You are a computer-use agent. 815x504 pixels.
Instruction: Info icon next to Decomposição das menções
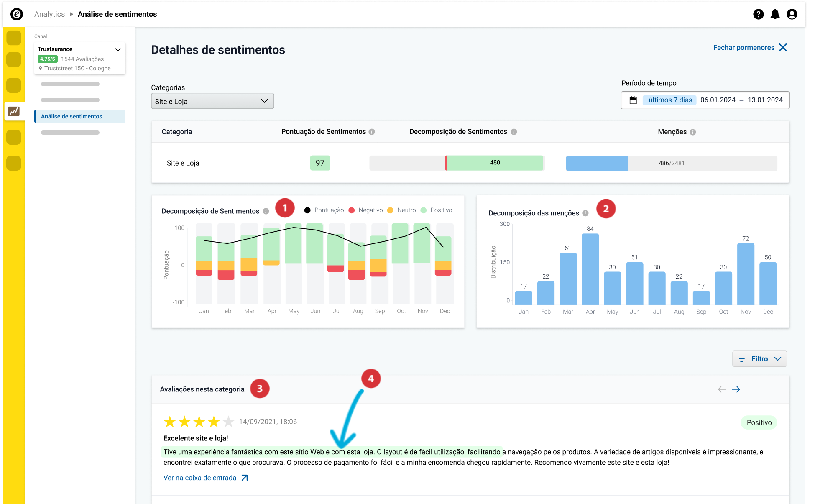(585, 213)
